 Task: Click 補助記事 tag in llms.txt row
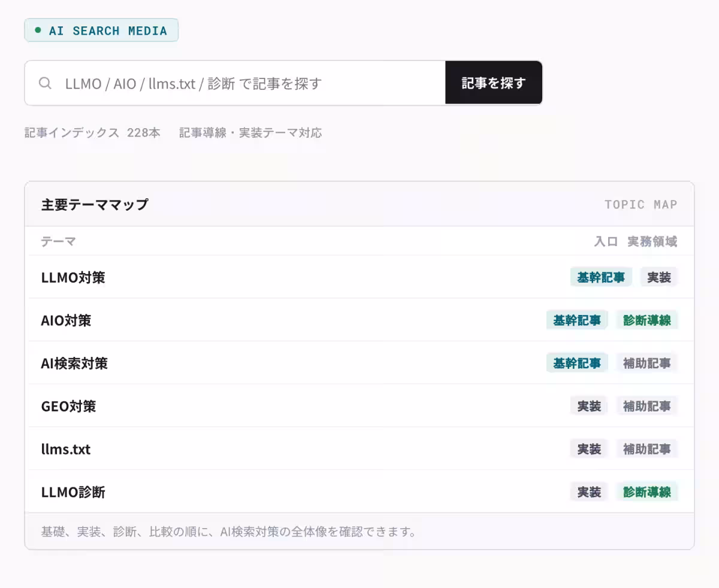click(x=647, y=449)
